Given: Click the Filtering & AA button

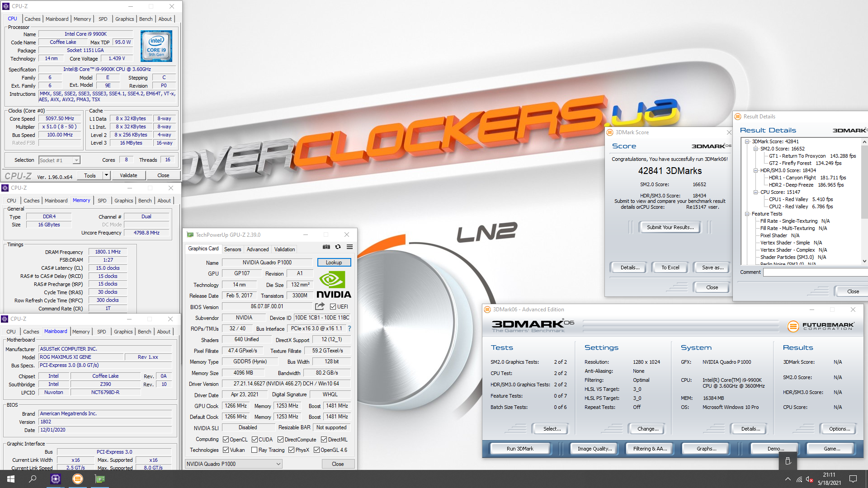Looking at the screenshot, I should tap(650, 449).
